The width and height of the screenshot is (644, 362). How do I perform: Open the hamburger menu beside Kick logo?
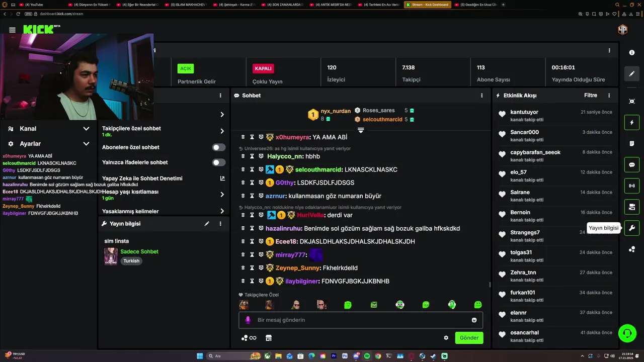click(x=12, y=30)
